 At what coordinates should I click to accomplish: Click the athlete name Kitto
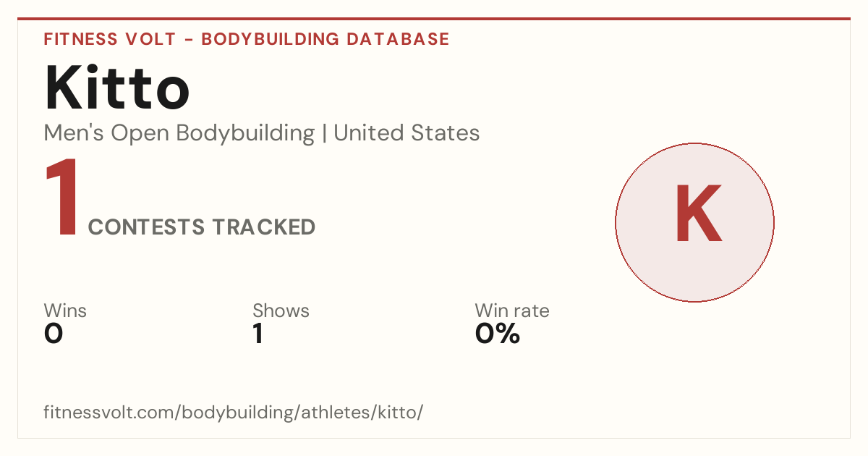pos(117,89)
